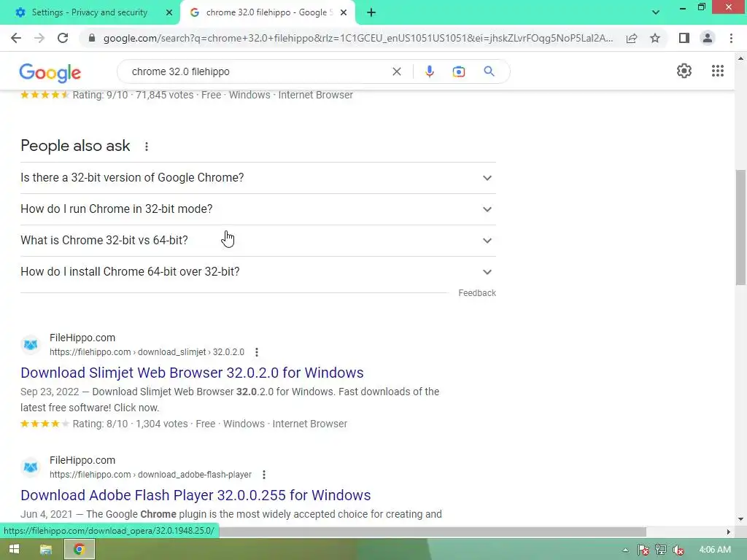Click filehippo.com download_slimjet URL breadcrumb
The image size is (747, 560).
click(x=147, y=352)
